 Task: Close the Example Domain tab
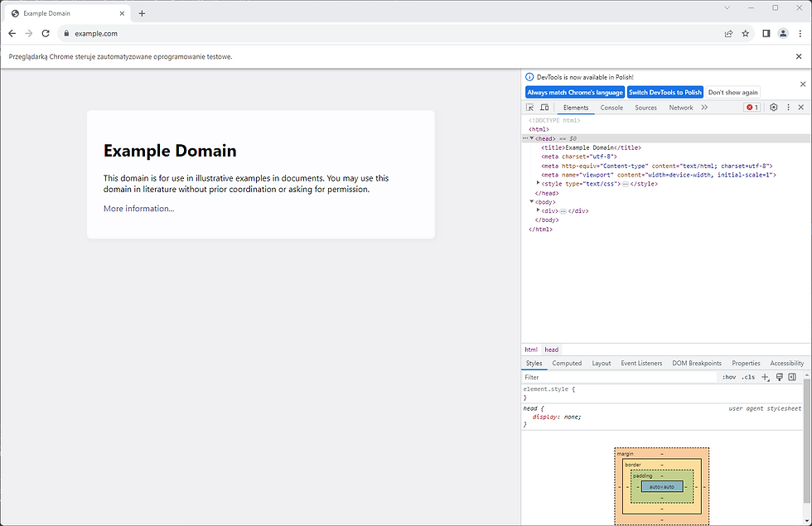(122, 13)
